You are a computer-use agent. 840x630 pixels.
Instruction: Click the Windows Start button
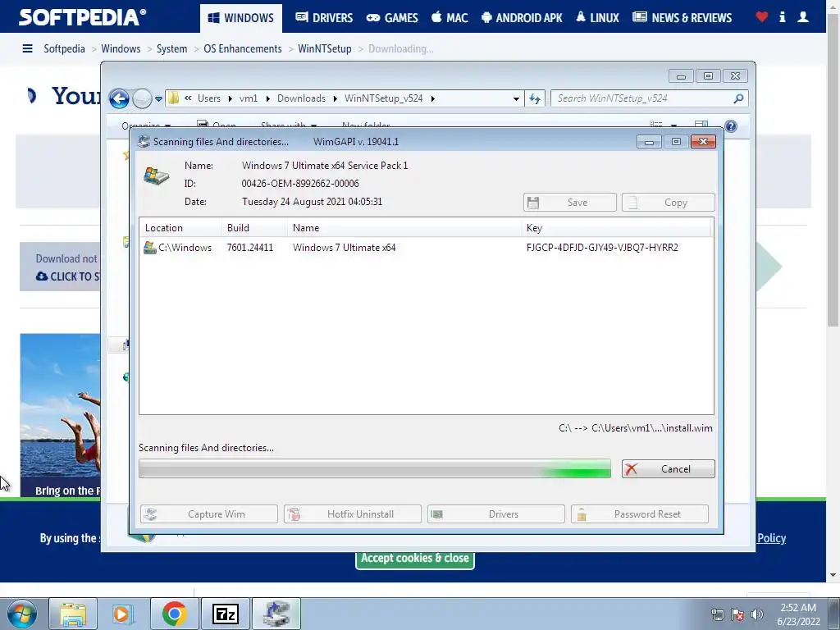tap(21, 614)
